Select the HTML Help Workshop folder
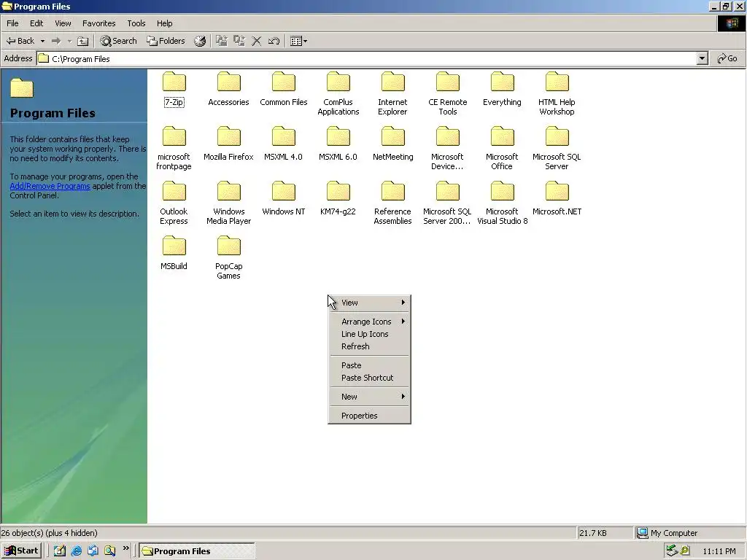The image size is (747, 560). tap(557, 94)
